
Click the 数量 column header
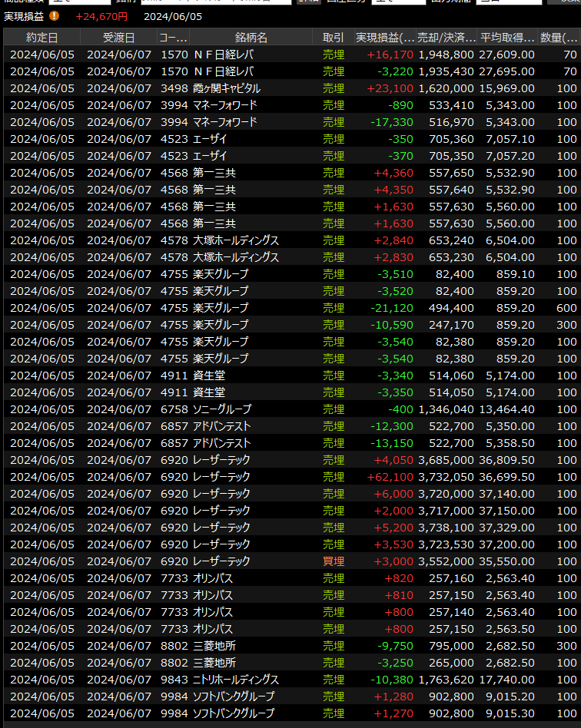(559, 38)
